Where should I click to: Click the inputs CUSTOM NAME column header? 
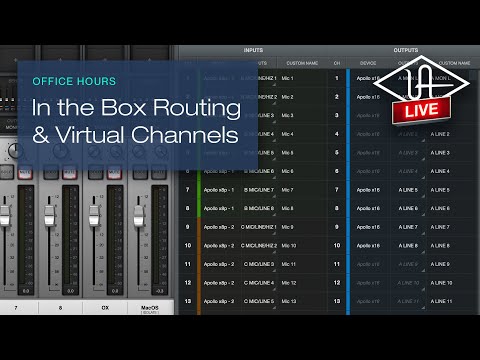coord(302,63)
